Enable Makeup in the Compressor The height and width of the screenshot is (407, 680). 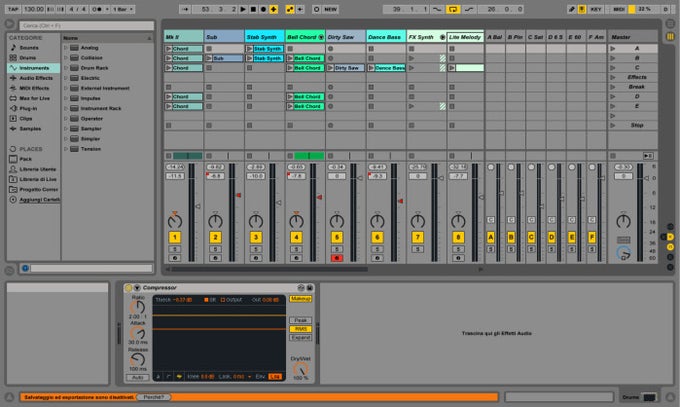(x=300, y=299)
